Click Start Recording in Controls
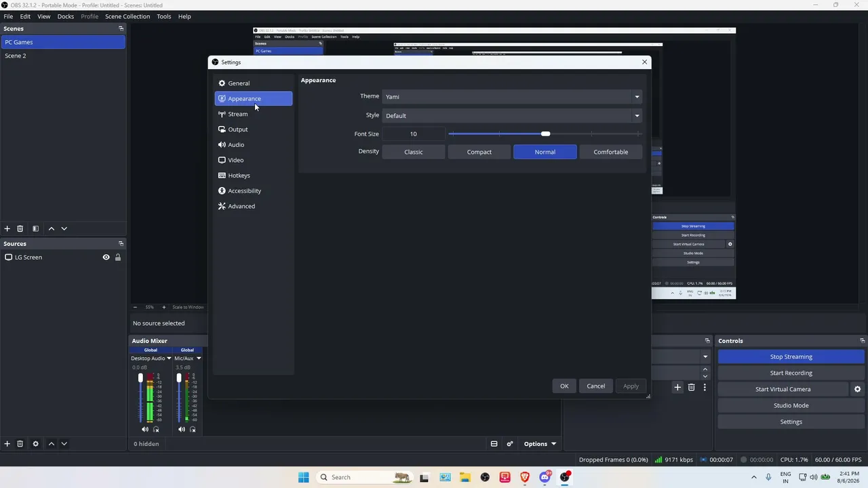 tap(791, 373)
